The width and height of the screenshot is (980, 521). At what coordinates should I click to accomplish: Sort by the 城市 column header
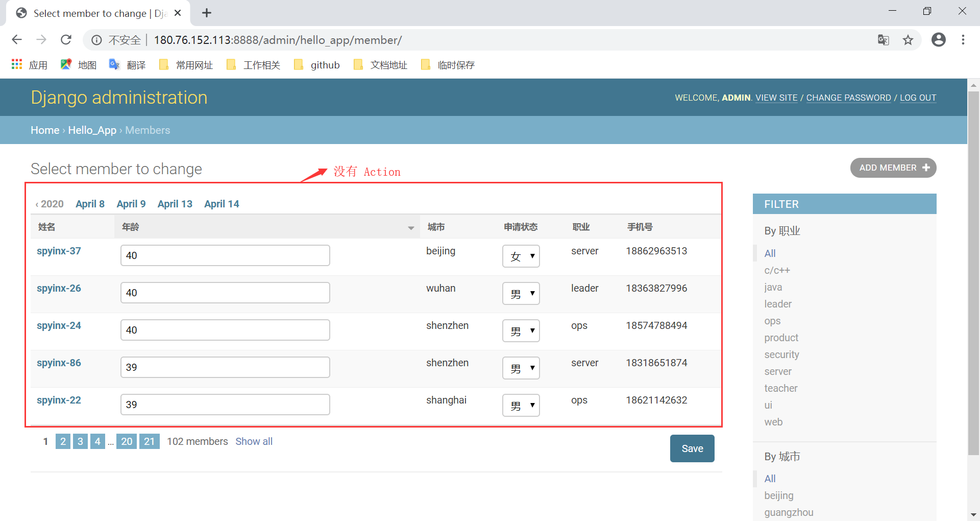[436, 227]
